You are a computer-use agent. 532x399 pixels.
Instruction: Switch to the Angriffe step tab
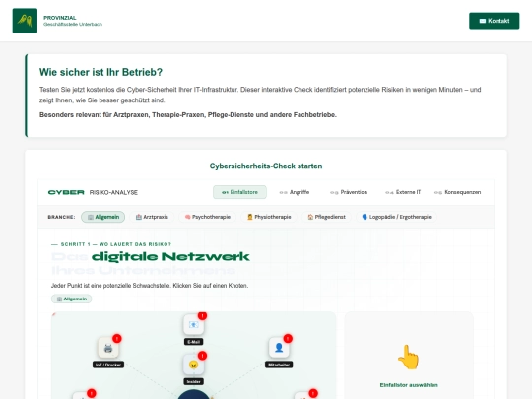point(295,192)
